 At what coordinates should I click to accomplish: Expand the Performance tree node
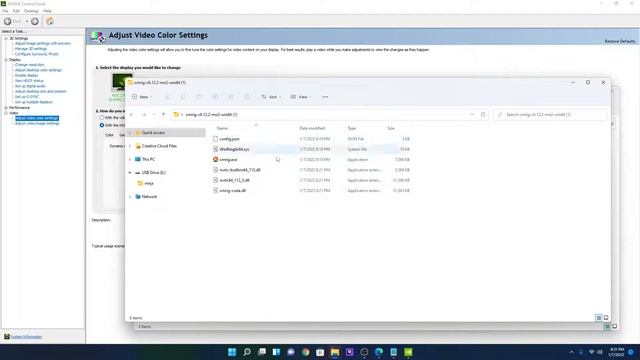coord(6,108)
